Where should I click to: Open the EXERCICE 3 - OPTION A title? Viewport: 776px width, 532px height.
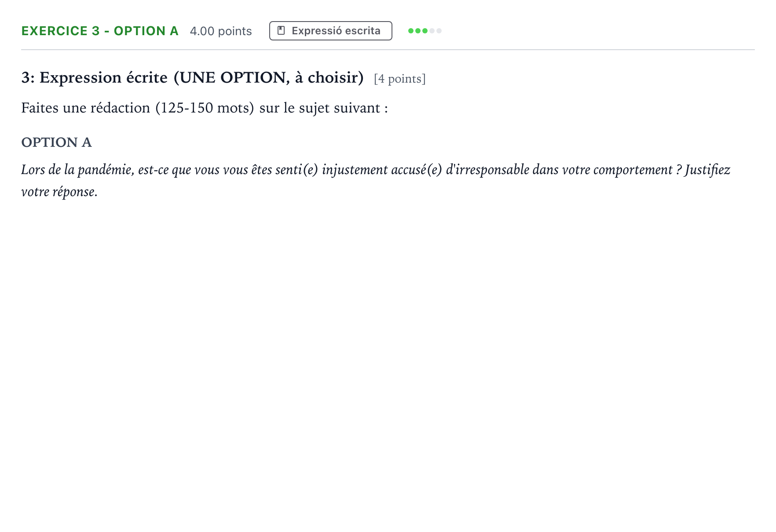click(100, 31)
